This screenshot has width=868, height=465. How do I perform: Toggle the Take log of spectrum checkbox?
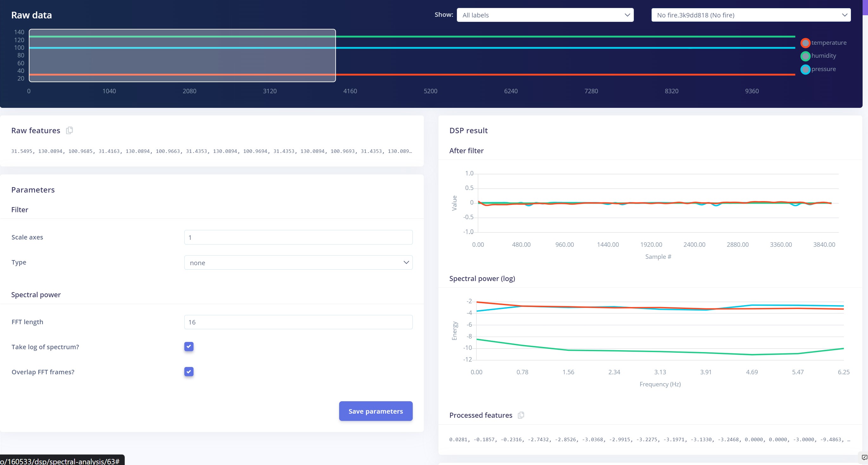coord(188,346)
